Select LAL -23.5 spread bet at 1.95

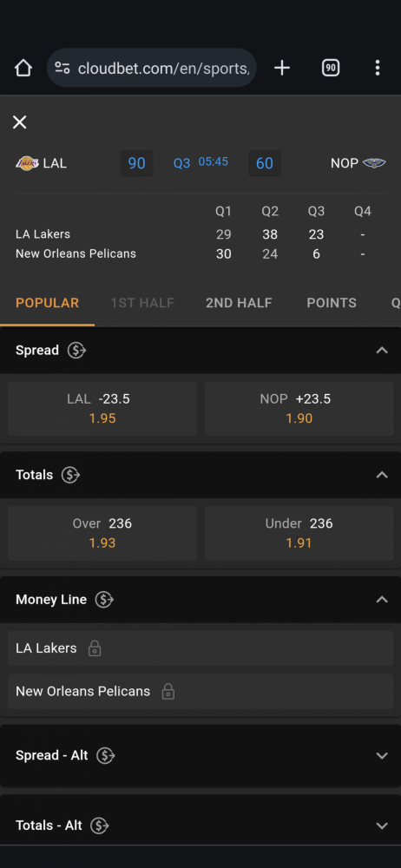(x=102, y=409)
